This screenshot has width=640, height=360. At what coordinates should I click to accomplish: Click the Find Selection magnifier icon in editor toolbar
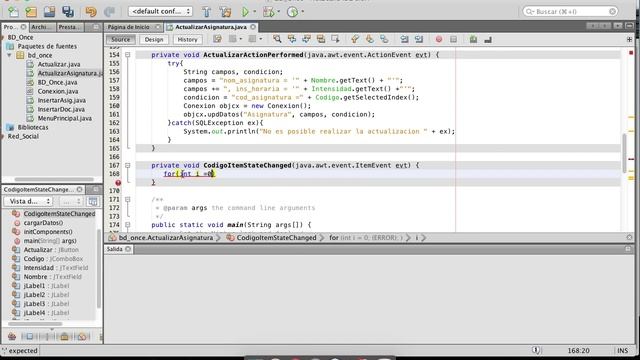277,39
